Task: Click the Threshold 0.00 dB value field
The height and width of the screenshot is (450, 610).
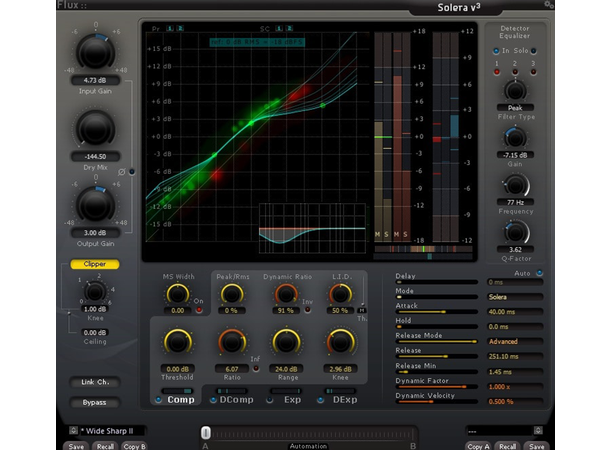Action: (x=178, y=369)
